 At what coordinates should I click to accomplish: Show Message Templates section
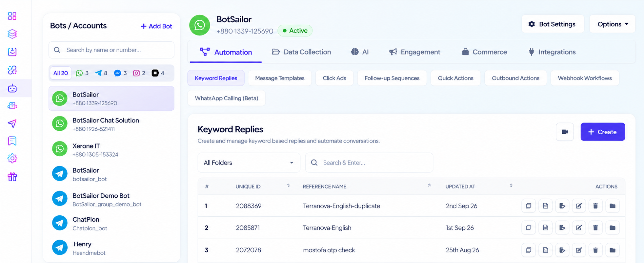(x=280, y=78)
